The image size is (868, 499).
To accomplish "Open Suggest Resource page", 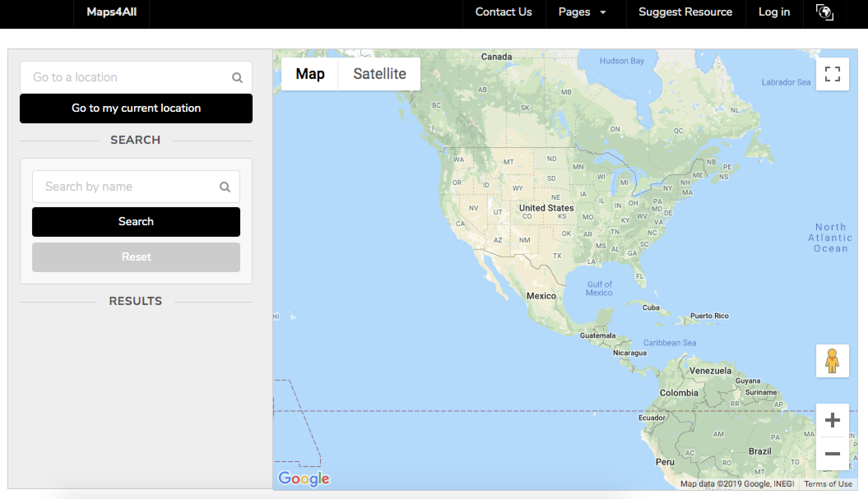I will click(x=685, y=12).
